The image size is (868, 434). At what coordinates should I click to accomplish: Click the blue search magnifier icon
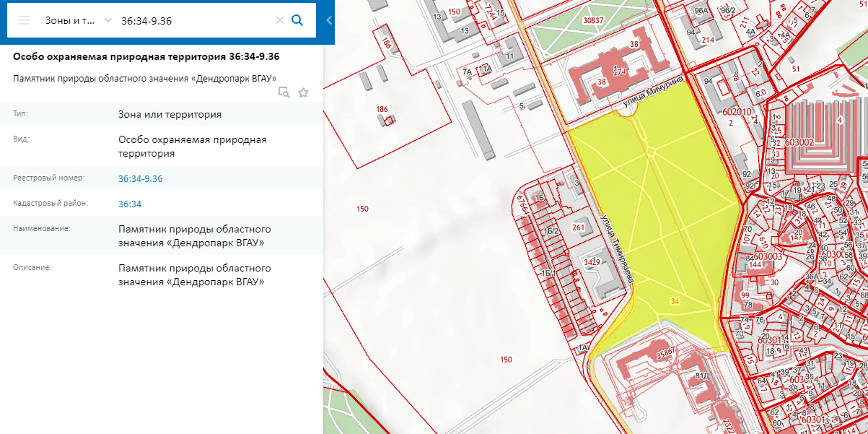pyautogui.click(x=297, y=20)
